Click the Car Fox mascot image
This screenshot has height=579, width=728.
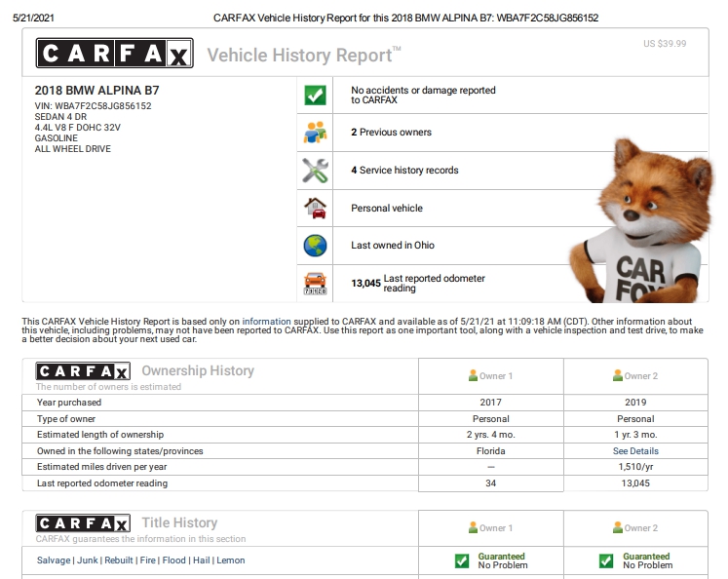pos(640,222)
